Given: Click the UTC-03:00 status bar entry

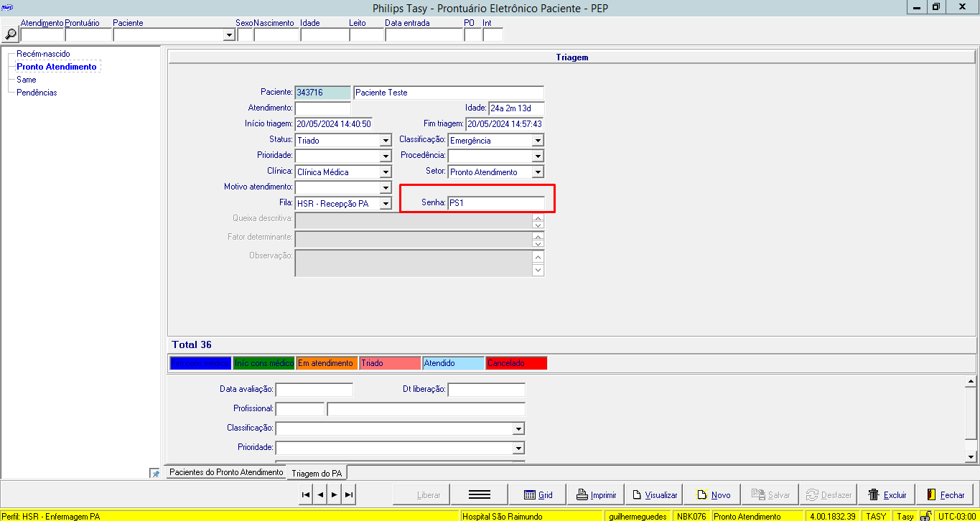Looking at the screenshot, I should coord(956,516).
